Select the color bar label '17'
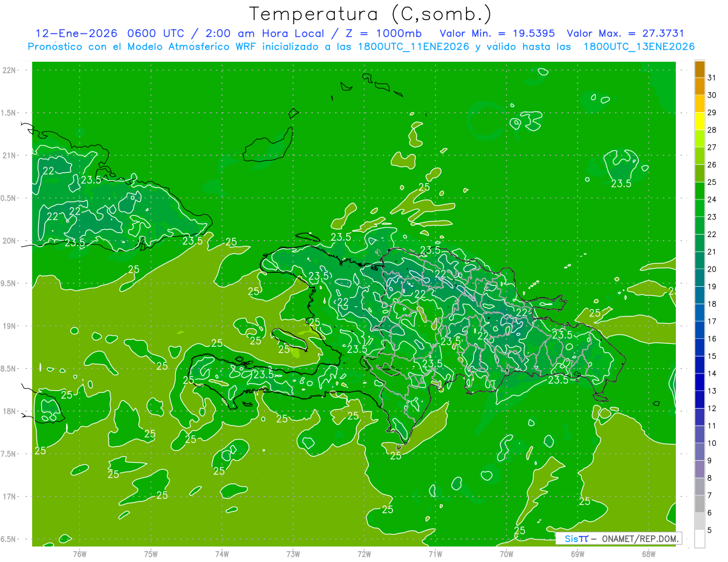The height and width of the screenshot is (562, 728). 712,321
